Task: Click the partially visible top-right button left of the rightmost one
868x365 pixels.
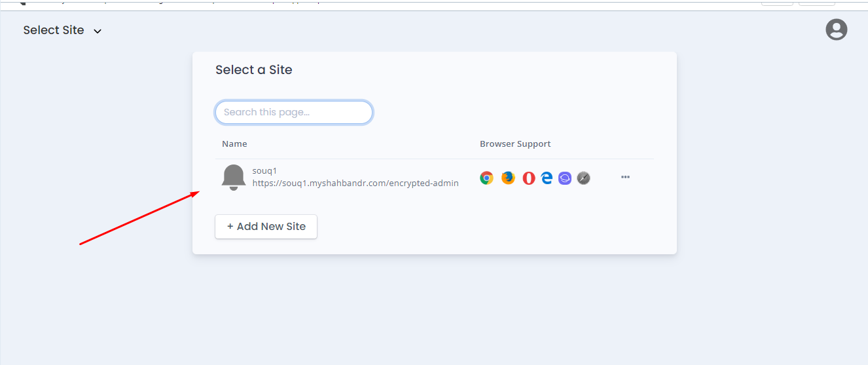Action: (x=777, y=3)
